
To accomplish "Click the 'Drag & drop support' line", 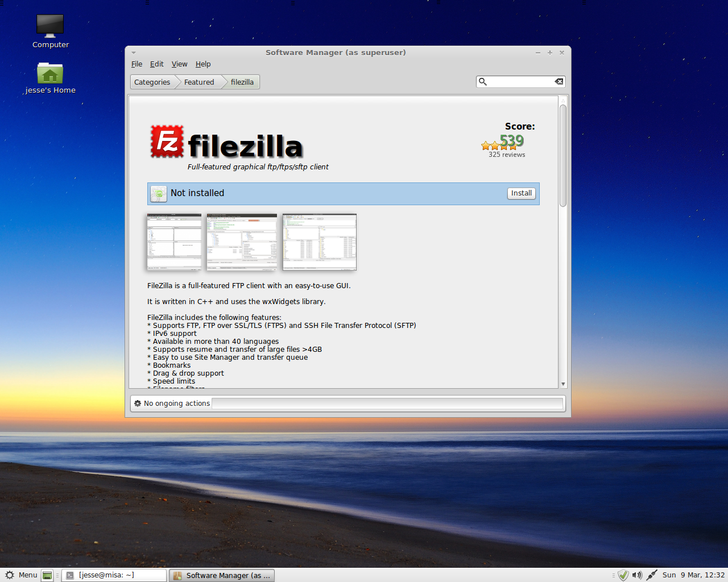I will (185, 373).
